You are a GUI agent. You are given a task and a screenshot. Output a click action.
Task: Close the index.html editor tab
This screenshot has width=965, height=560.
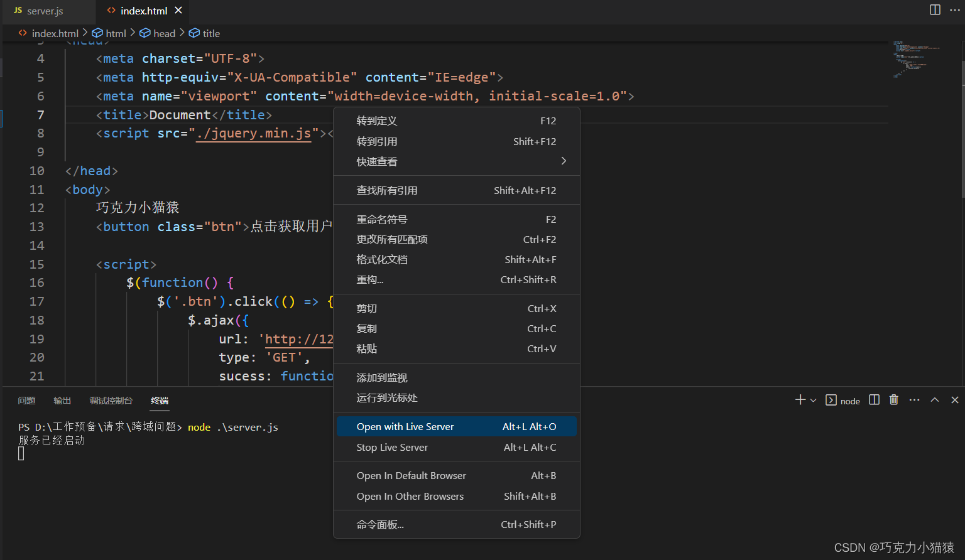tap(178, 10)
